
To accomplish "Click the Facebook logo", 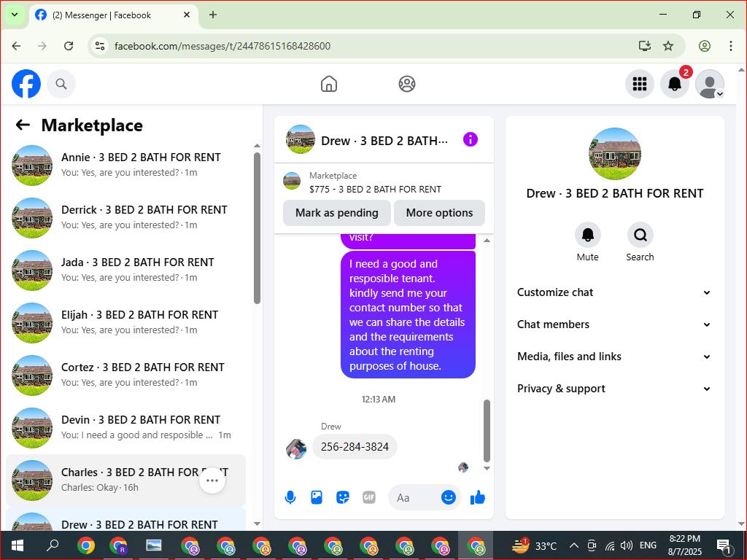I will point(26,84).
